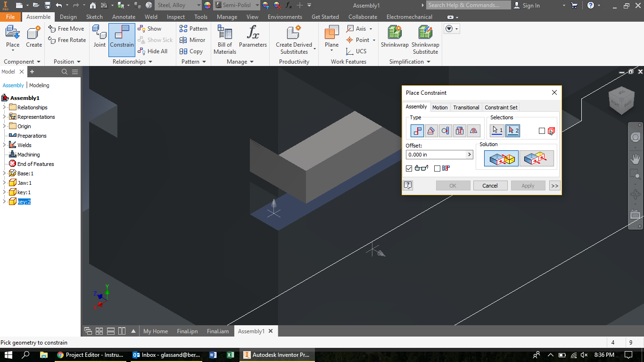Open Bill of Materials

225,40
